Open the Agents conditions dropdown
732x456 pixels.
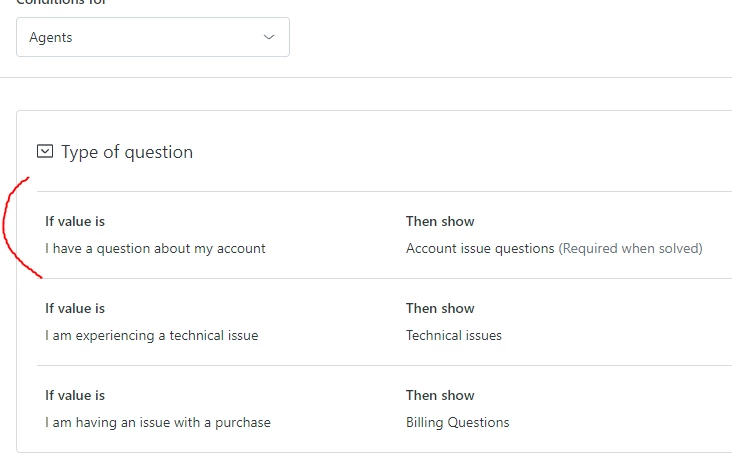tap(153, 37)
